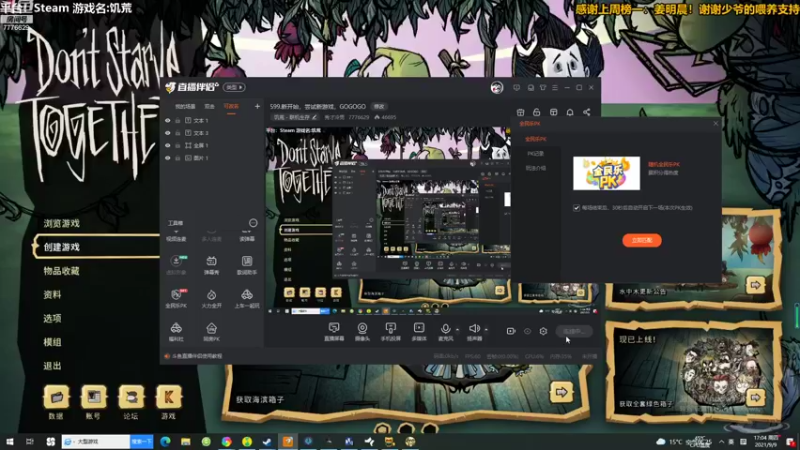800x450 pixels.
Task: Click the plus to add a scene
Action: (x=257, y=106)
